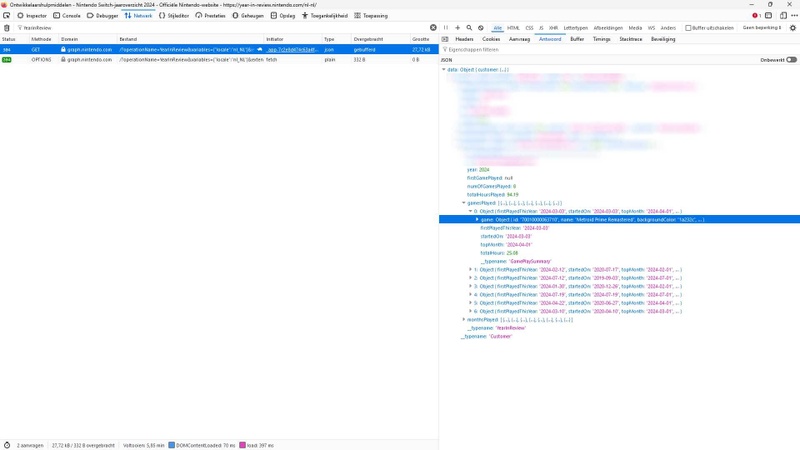The image size is (800, 450).
Task: Click the initiator arrow icon of GET row
Action: click(260, 49)
